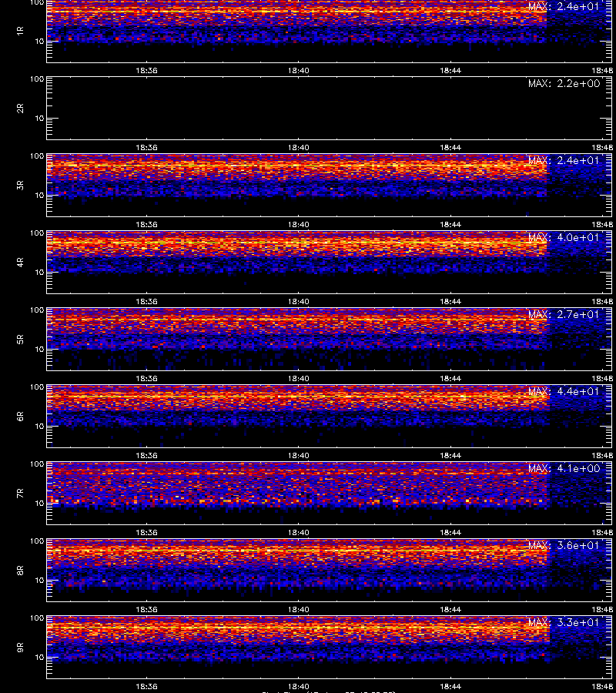Select the MAX: 4.4e+01 value in panel 6R

(564, 392)
